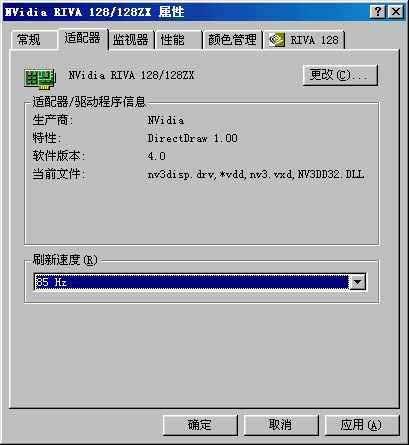The width and height of the screenshot is (409, 445).
Task: Click the DirectDraw 1.00 feature text
Action: click(193, 138)
